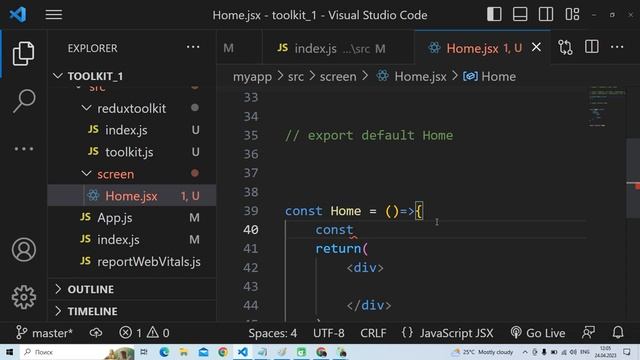Open the Manage gear icon
This screenshot has width=640, height=360.
(24, 297)
